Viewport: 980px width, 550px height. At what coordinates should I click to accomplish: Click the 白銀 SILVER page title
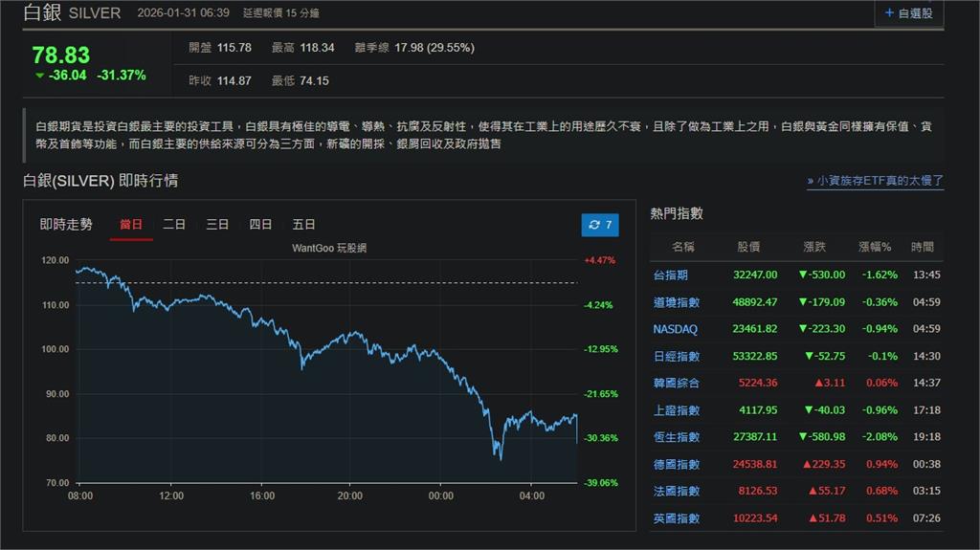72,12
